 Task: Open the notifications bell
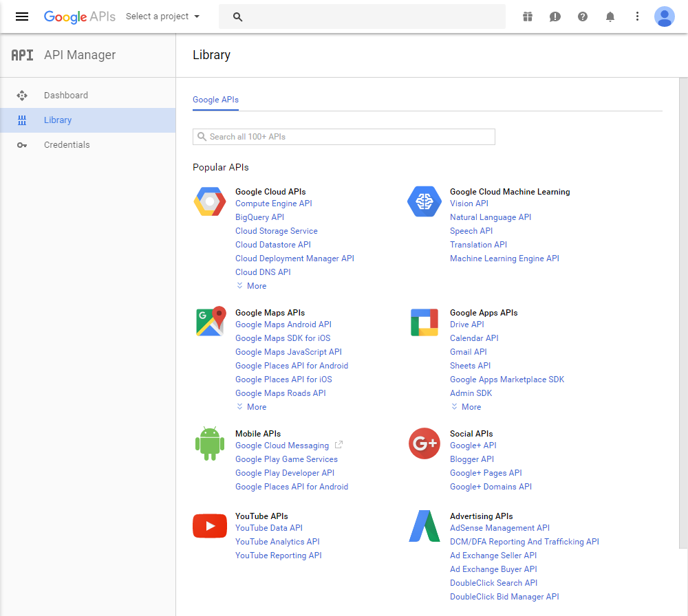click(x=610, y=16)
